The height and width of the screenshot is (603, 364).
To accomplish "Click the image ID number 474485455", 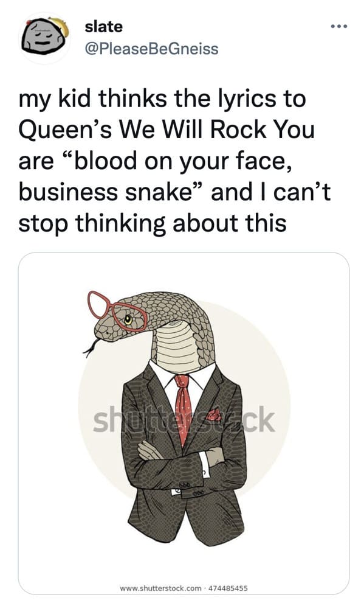I will 228,588.
